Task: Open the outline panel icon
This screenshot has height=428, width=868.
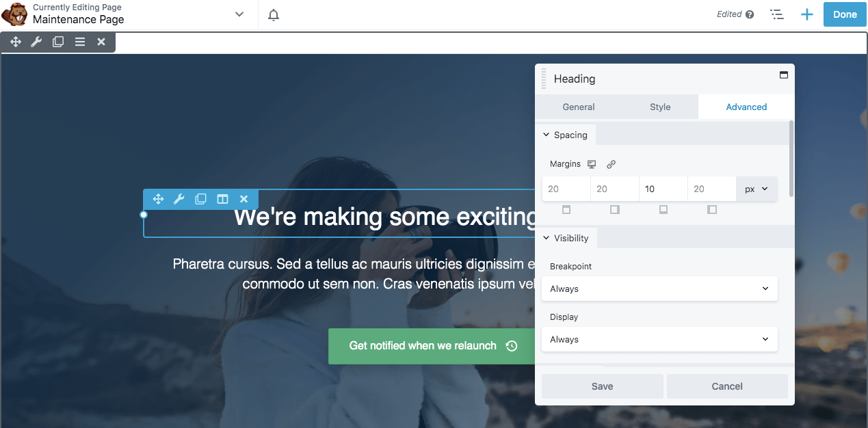Action: (x=776, y=14)
